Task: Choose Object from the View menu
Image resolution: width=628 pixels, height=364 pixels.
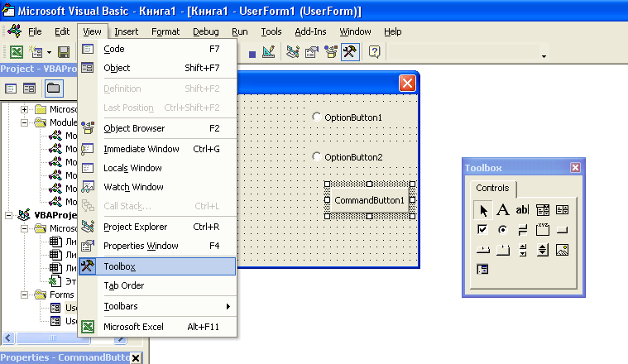Action: [158, 68]
